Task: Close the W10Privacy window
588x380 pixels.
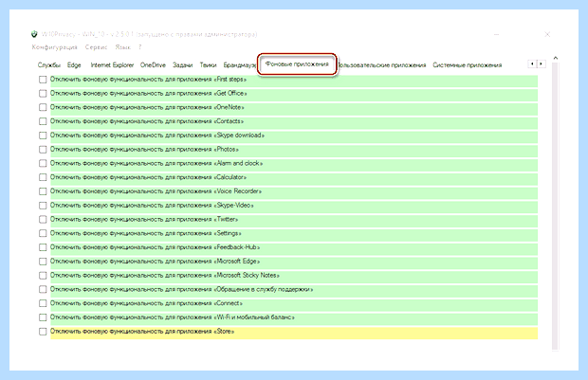Action: (x=547, y=34)
